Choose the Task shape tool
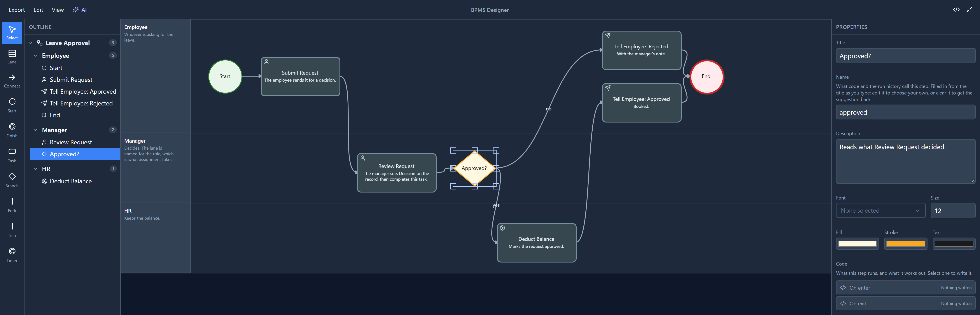 12,155
